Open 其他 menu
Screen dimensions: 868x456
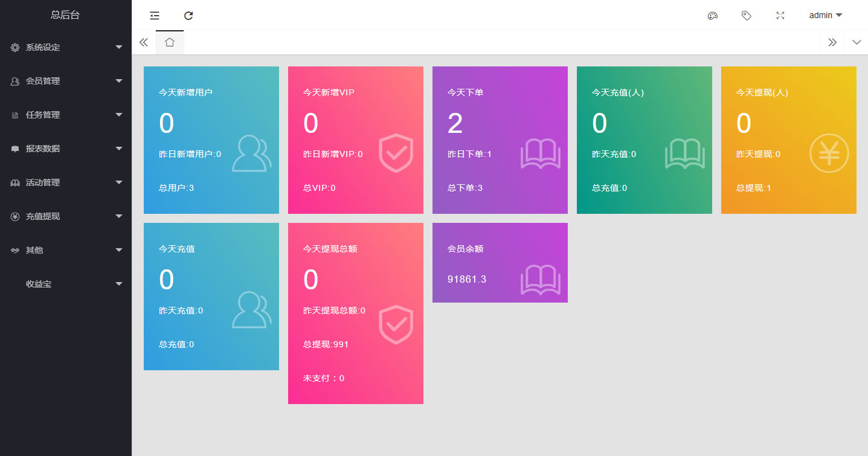point(66,250)
